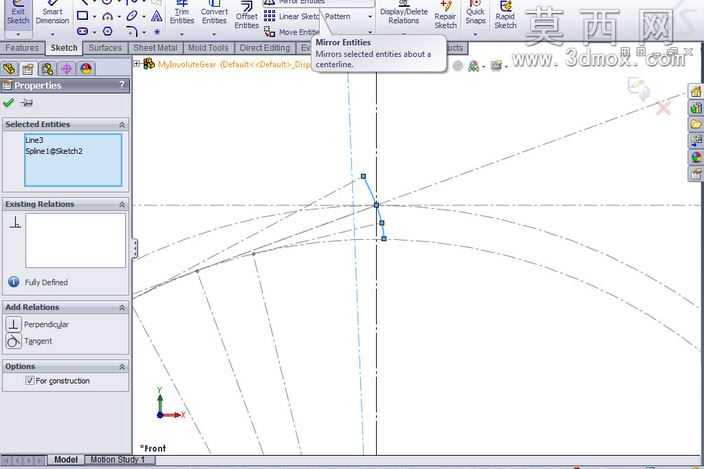Switch to the Sketch tab

[64, 48]
